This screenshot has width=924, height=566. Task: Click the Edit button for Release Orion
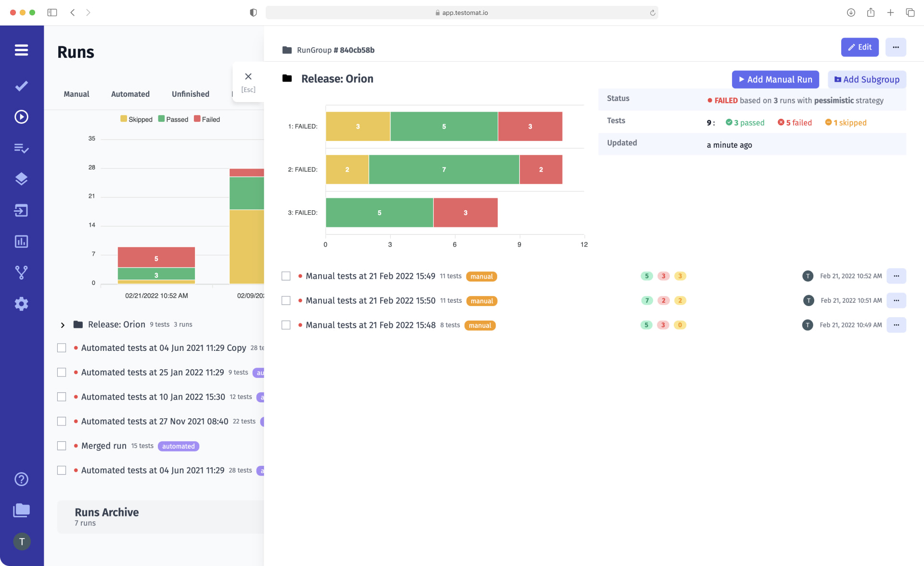click(x=860, y=47)
